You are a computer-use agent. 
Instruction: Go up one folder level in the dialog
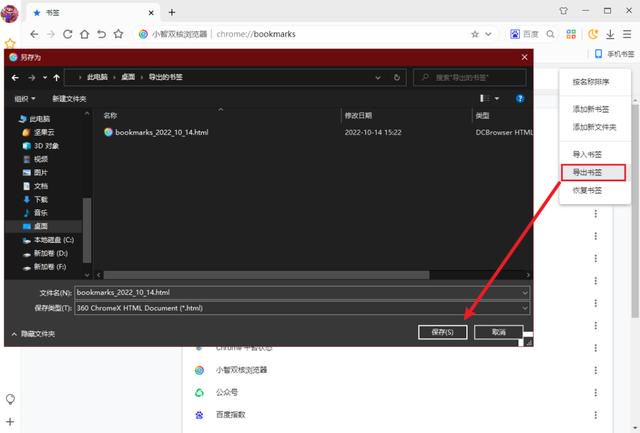coord(56,78)
